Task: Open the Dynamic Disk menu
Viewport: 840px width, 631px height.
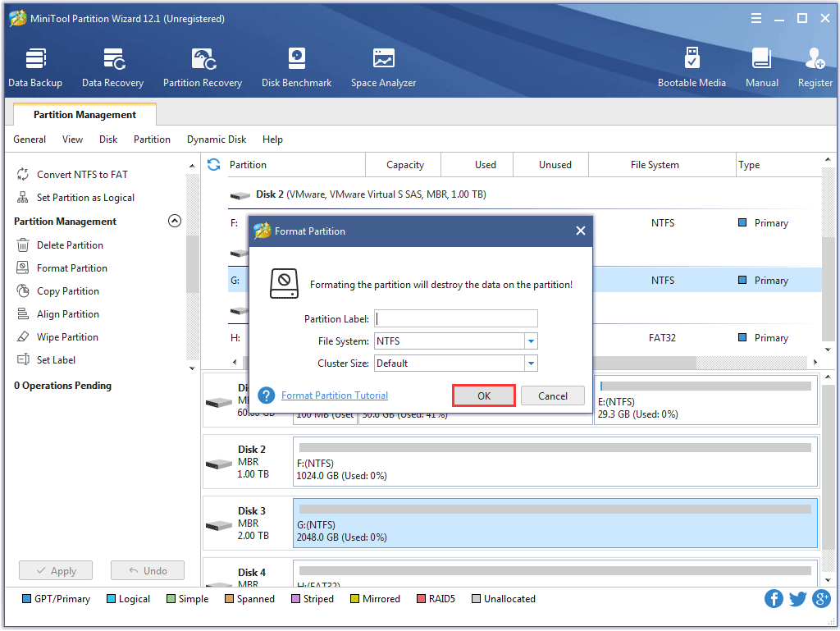Action: (217, 139)
